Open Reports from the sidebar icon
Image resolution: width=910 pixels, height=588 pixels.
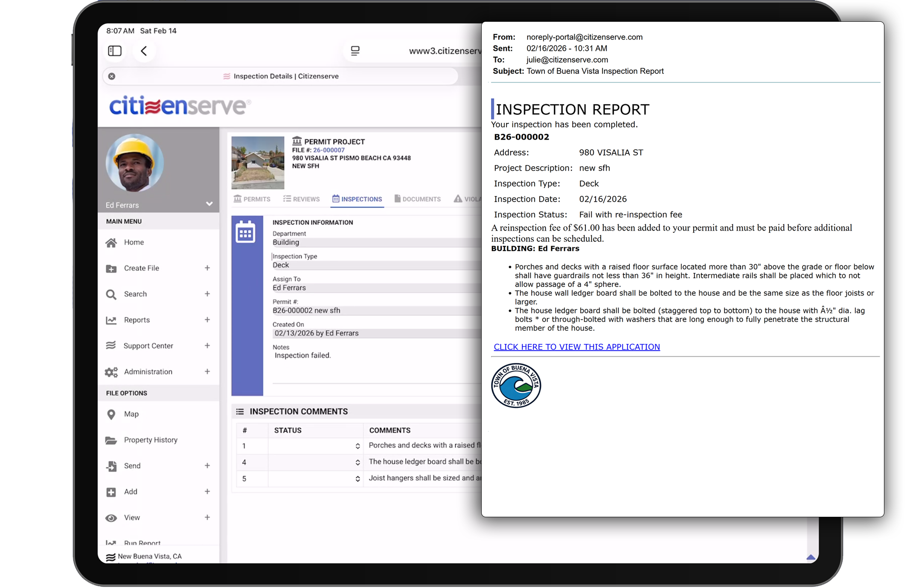click(x=111, y=320)
